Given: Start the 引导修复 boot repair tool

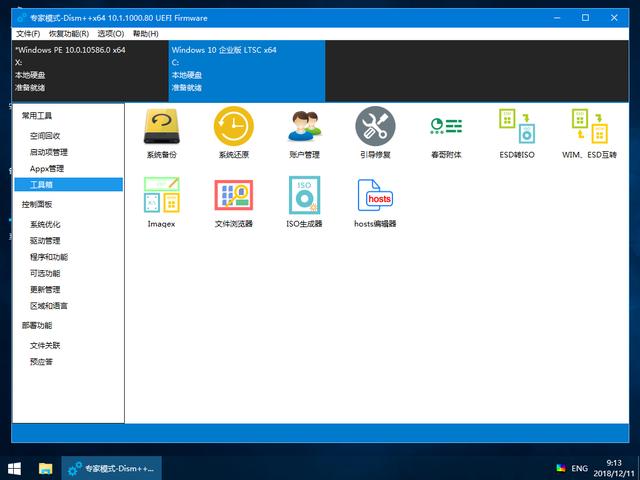Looking at the screenshot, I should coord(375,133).
